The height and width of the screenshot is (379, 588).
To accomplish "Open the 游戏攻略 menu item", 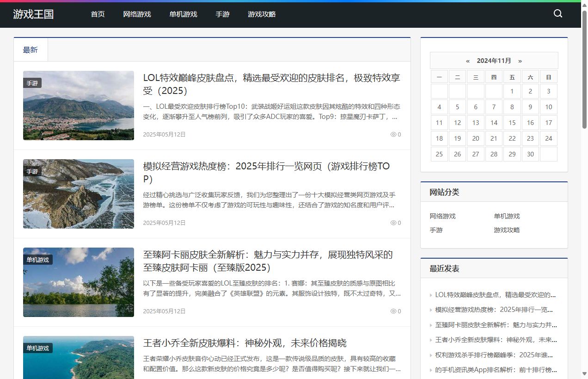I will coord(262,14).
